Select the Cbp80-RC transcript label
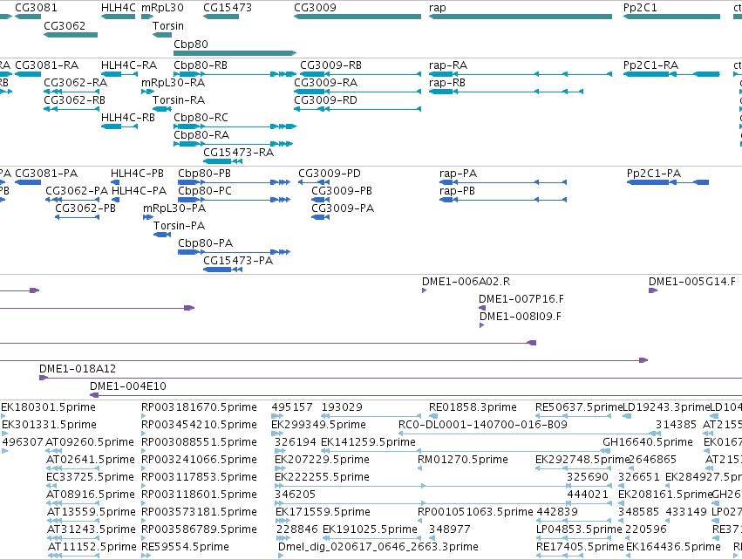The image size is (742, 560). coord(201,118)
